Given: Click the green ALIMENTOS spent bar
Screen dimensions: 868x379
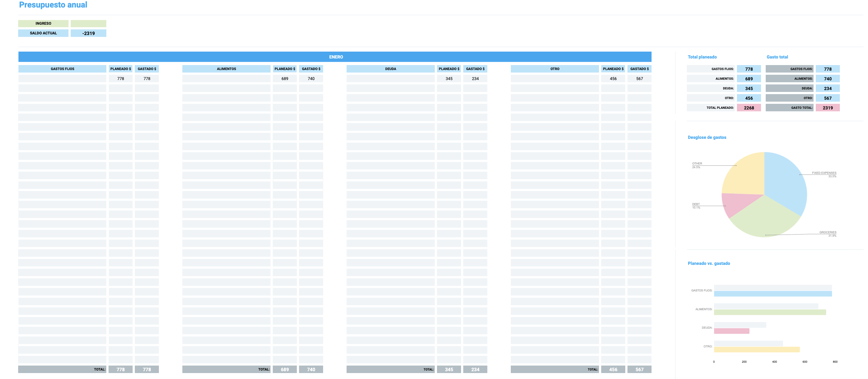Looking at the screenshot, I should point(770,312).
